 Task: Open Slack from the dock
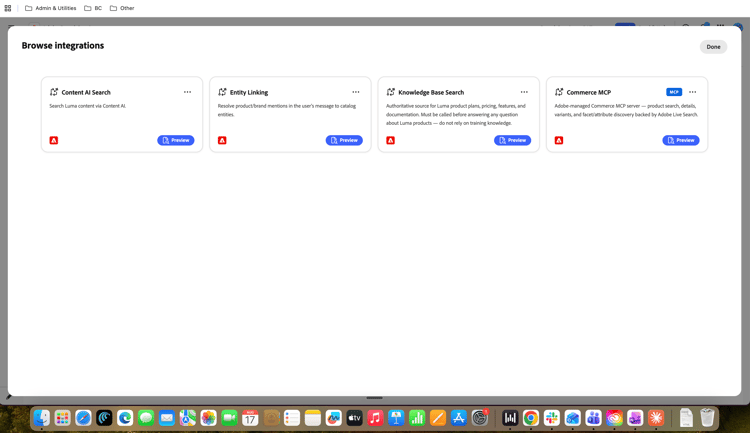click(551, 418)
